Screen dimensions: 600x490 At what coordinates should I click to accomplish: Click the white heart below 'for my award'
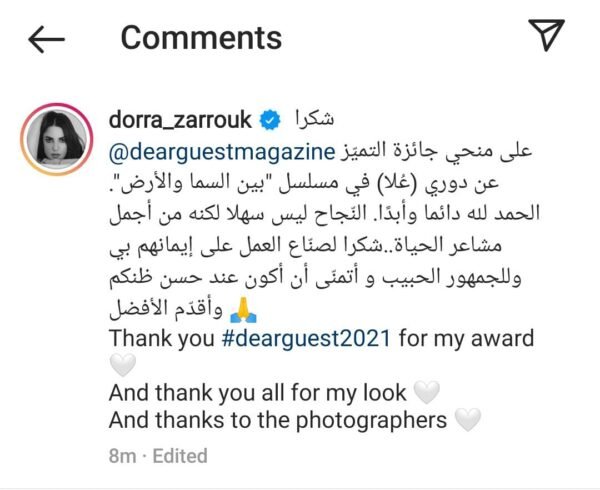(122, 365)
